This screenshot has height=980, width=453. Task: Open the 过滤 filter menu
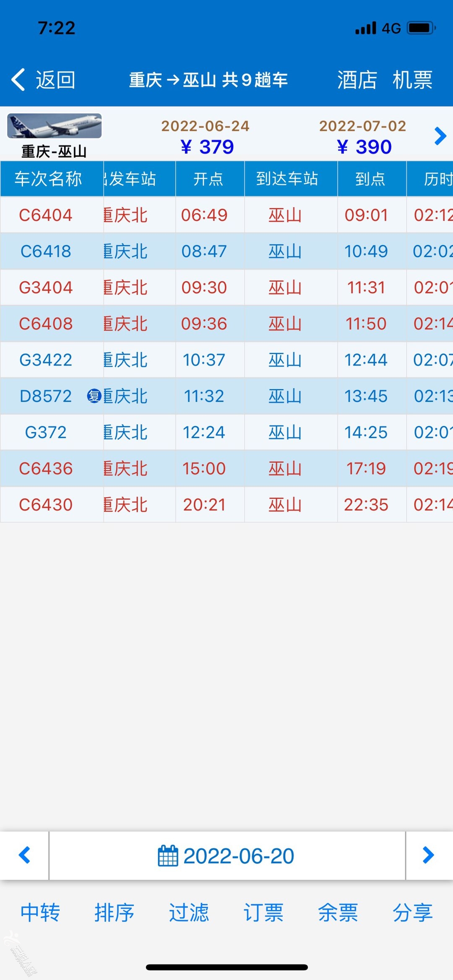tap(189, 913)
